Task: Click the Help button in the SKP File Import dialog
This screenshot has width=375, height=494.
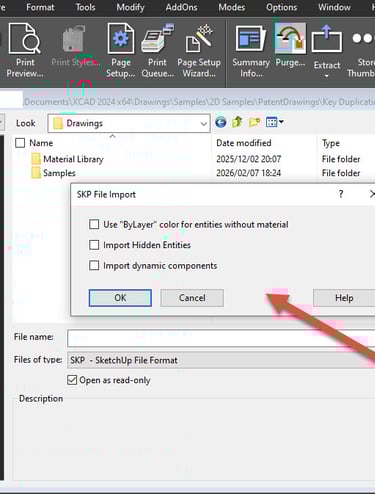Action: (344, 298)
